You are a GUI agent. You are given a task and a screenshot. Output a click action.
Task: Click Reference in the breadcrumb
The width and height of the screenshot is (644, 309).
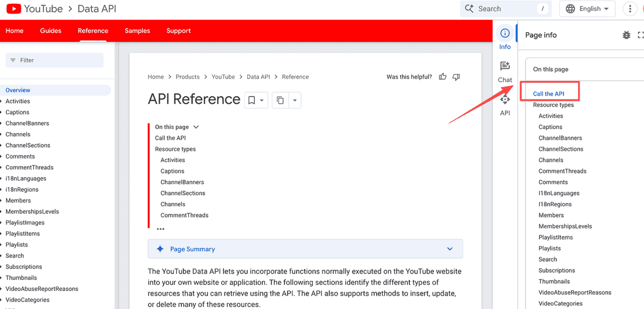coord(295,77)
